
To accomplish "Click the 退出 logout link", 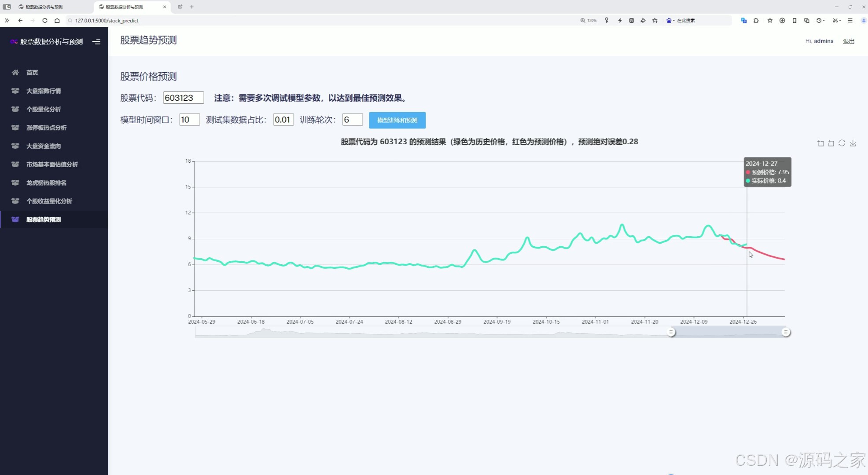I will [848, 41].
